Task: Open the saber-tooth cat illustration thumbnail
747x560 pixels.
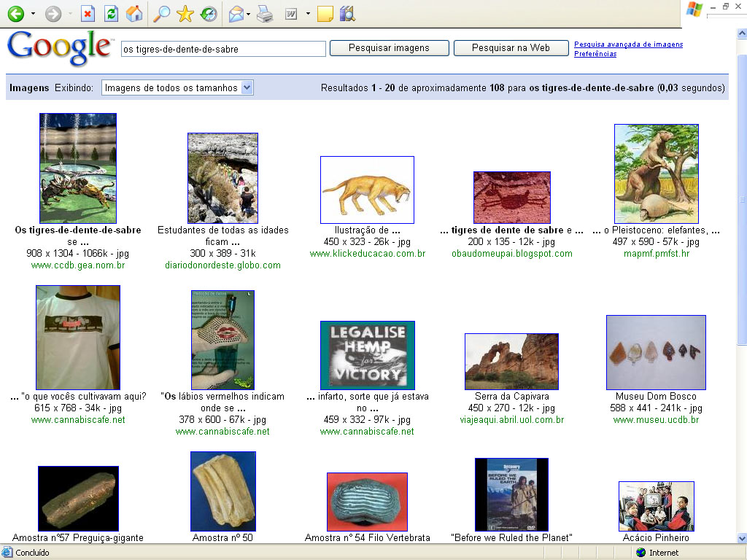Action: click(367, 190)
